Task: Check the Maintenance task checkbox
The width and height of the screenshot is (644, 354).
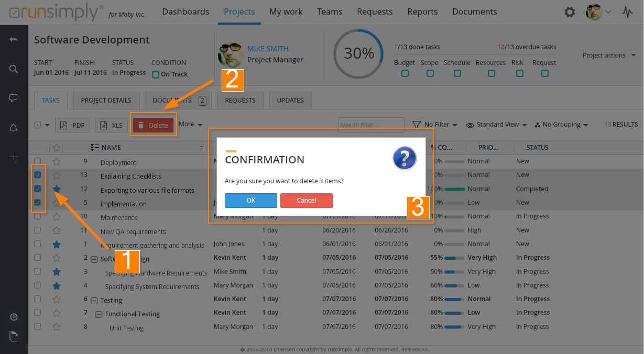Action: tap(38, 216)
